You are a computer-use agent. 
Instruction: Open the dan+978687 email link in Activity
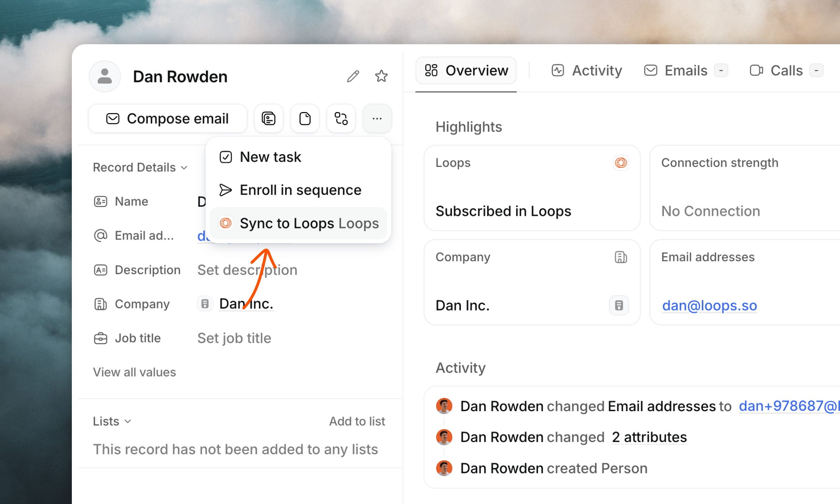(789, 406)
